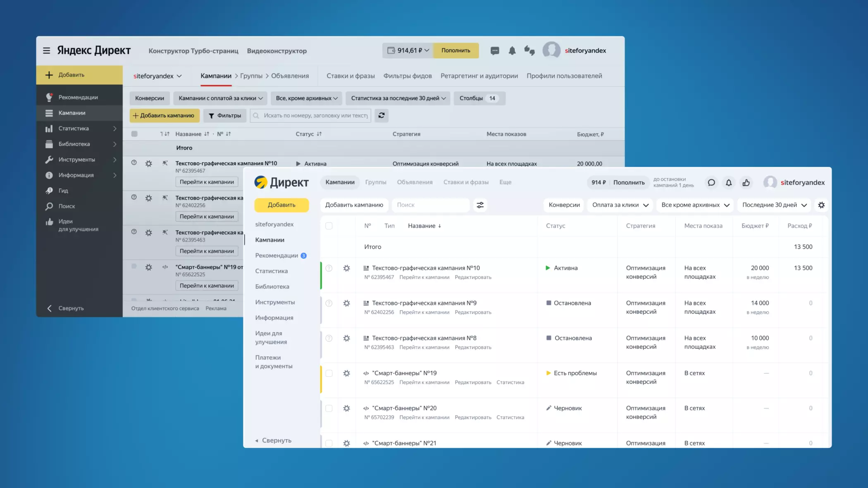Click Редактировать link under campaign №9

tap(473, 312)
